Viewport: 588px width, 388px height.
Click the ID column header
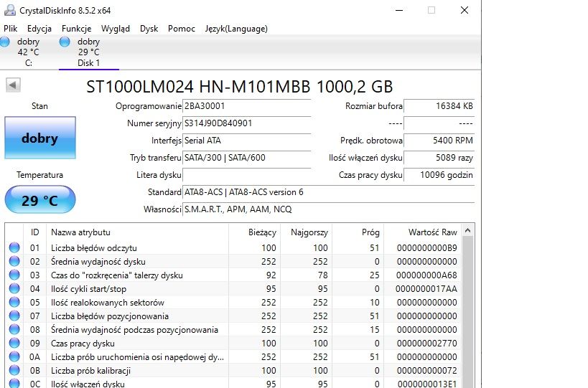[35, 232]
